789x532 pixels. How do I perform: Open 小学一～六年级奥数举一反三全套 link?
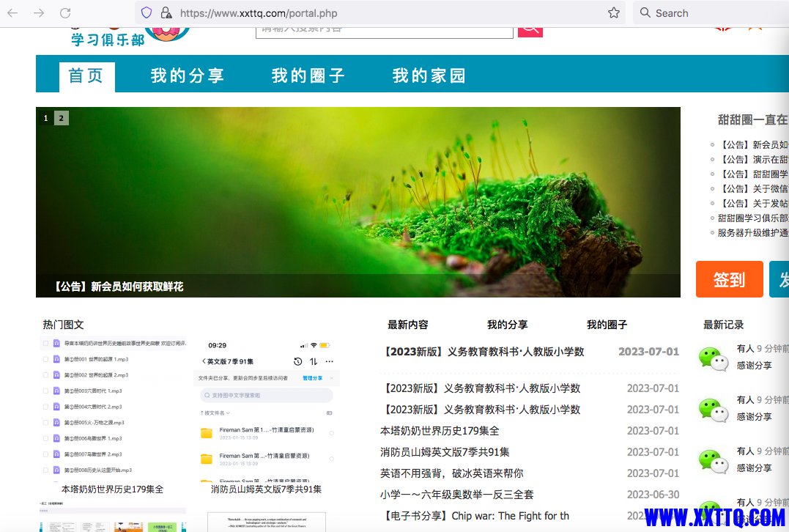point(457,495)
